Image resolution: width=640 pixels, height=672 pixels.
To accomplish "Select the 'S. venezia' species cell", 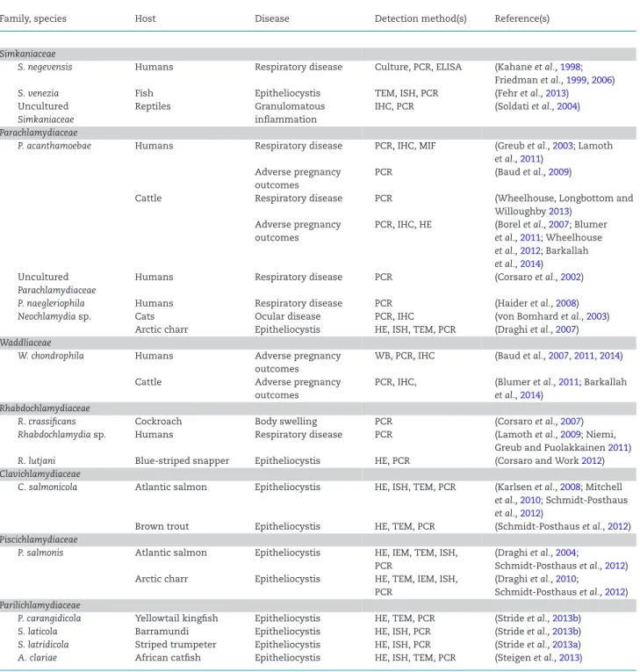I will click(38, 93).
